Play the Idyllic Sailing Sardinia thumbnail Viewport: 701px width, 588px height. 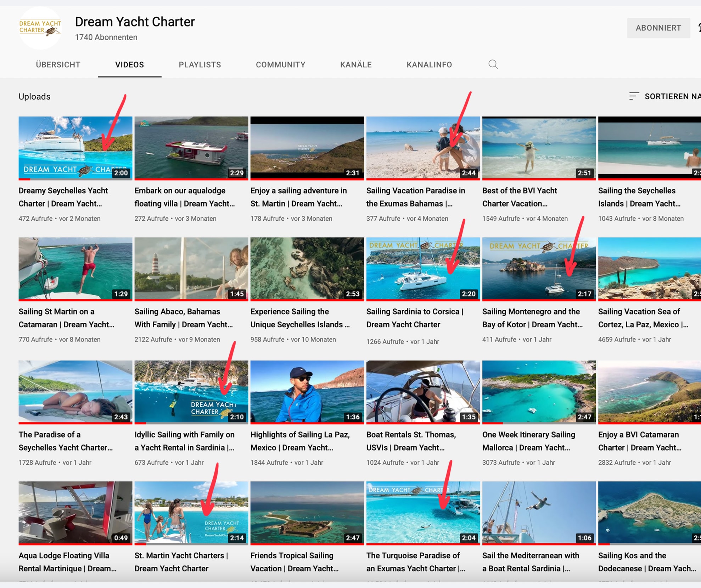[191, 392]
